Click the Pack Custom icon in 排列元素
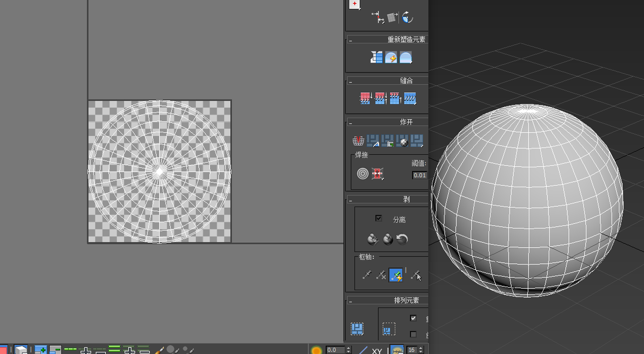This screenshot has height=354, width=644. point(357,329)
